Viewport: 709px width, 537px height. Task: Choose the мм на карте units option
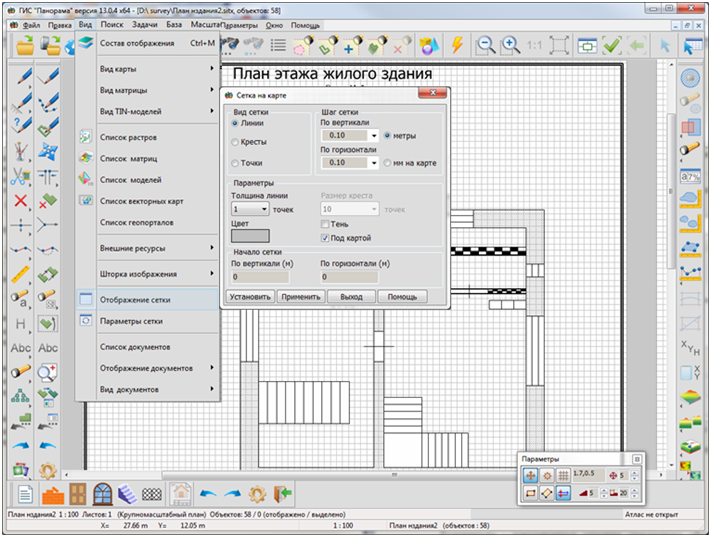pos(387,162)
